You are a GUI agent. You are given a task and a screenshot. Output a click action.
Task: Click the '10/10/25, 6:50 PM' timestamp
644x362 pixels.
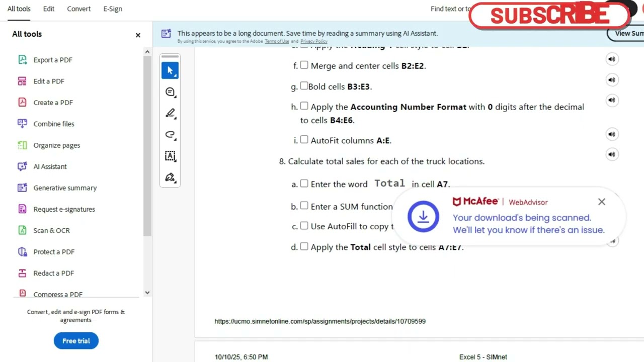coord(241,357)
